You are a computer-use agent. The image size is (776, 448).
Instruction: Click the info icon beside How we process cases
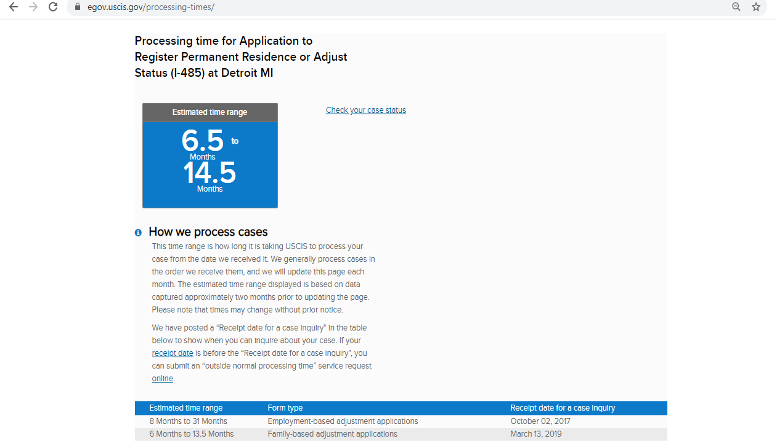(x=138, y=232)
